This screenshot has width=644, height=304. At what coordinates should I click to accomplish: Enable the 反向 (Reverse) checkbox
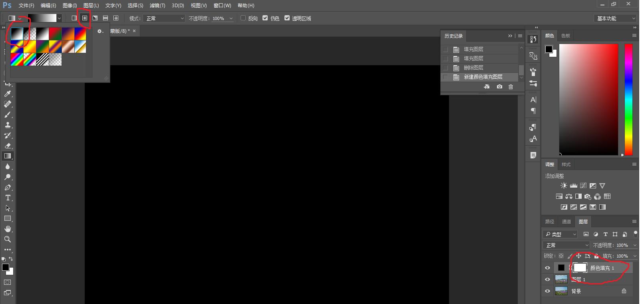[x=243, y=18]
